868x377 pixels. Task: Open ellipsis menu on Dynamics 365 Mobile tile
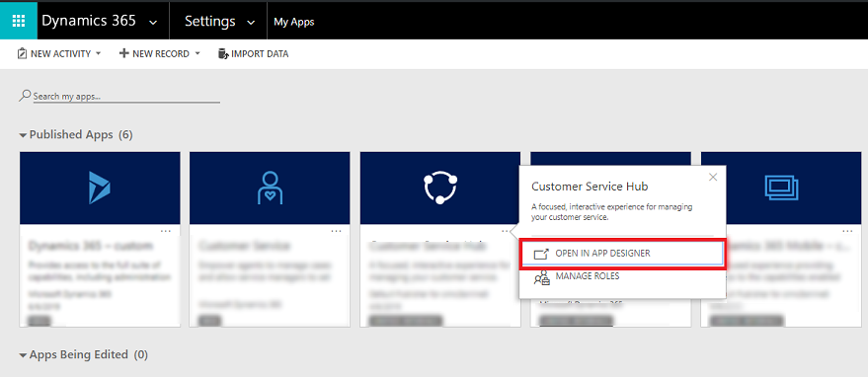coord(847,231)
